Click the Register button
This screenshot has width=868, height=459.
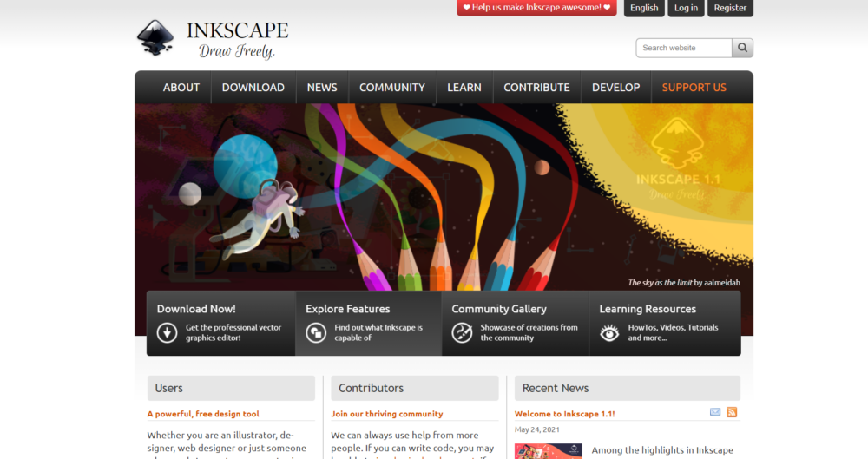(730, 8)
